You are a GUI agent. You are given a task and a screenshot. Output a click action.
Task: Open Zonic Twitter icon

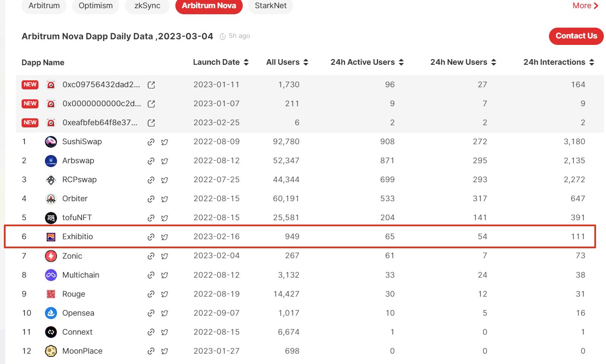[165, 256]
